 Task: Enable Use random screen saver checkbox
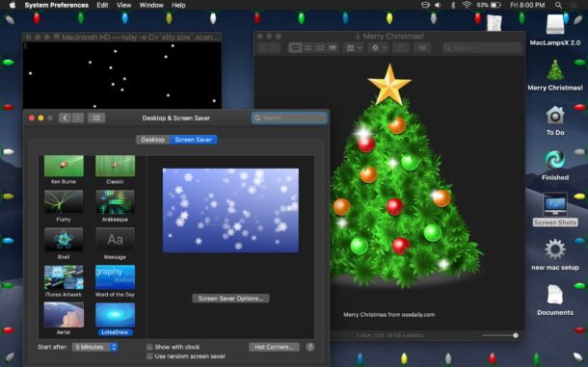[149, 356]
